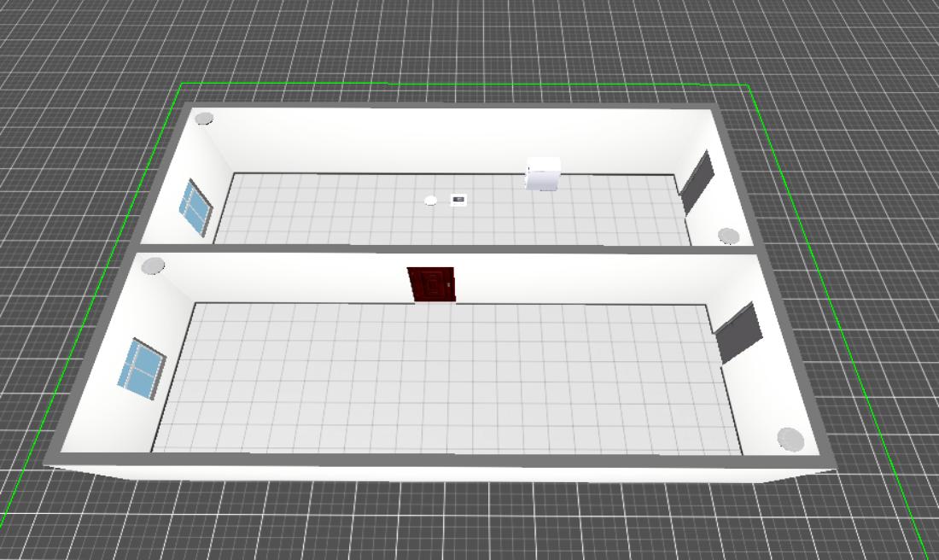Select the gray wall panel in upper room
This screenshot has height=560, width=939.
697,183
